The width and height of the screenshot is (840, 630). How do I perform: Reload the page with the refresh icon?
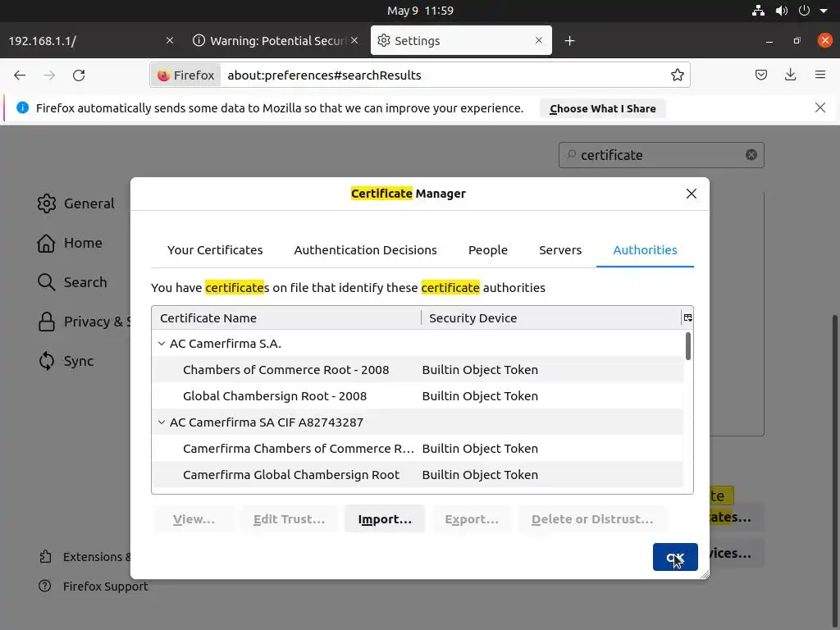point(79,75)
